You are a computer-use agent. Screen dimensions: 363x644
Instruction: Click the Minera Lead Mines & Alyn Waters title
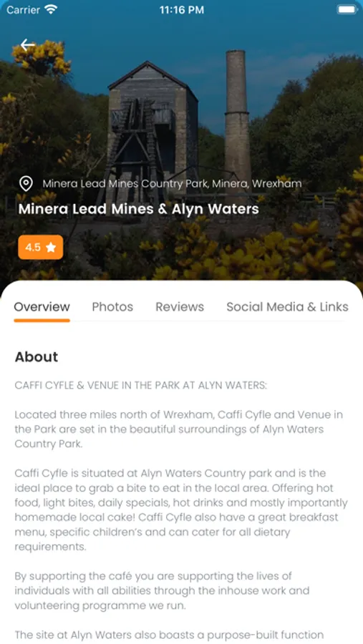point(138,209)
